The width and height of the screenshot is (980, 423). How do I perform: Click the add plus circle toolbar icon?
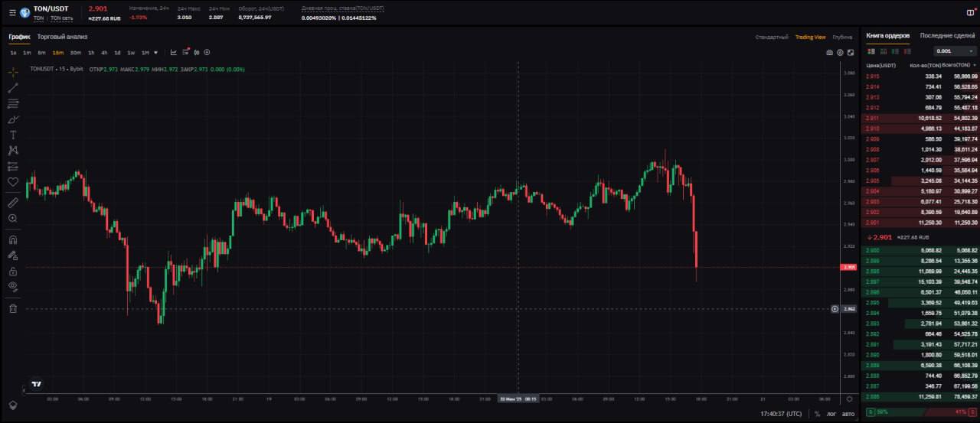point(207,53)
